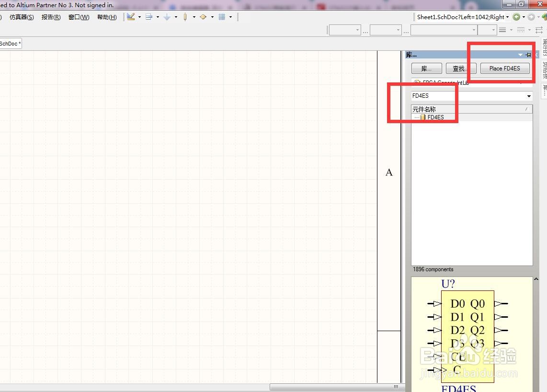Click the grids icon in toolbar

pyautogui.click(x=221, y=17)
